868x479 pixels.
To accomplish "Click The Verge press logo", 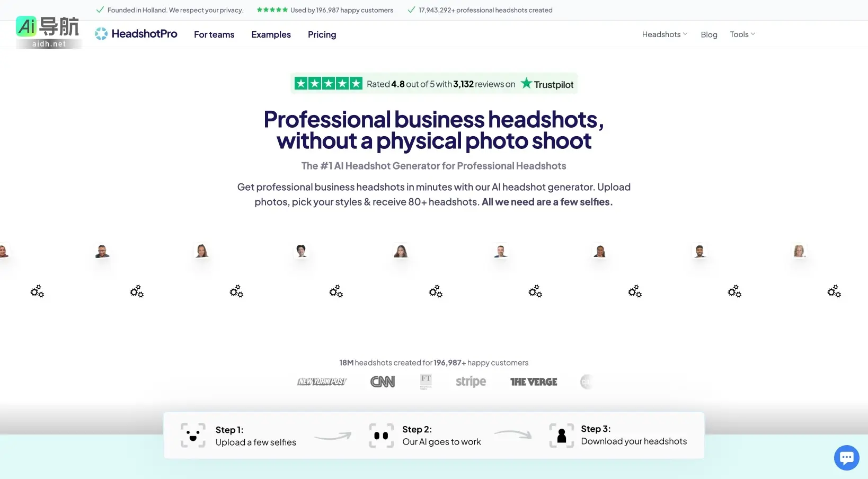I will point(534,382).
